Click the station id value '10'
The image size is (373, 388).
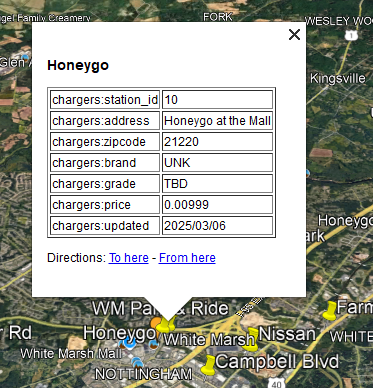(x=217, y=100)
